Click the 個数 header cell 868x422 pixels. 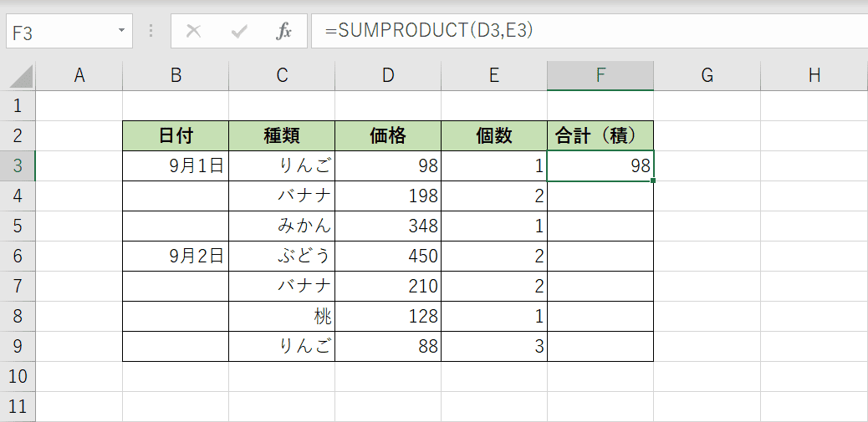tap(494, 135)
